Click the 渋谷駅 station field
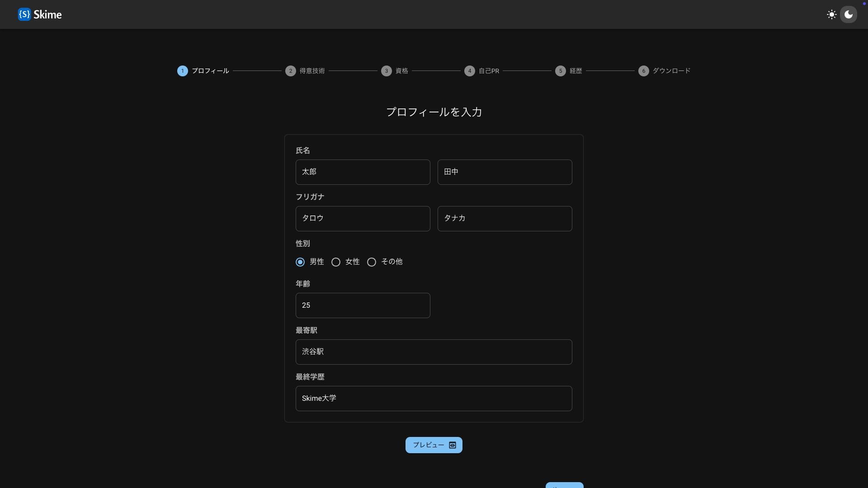The image size is (868, 488). (x=434, y=352)
